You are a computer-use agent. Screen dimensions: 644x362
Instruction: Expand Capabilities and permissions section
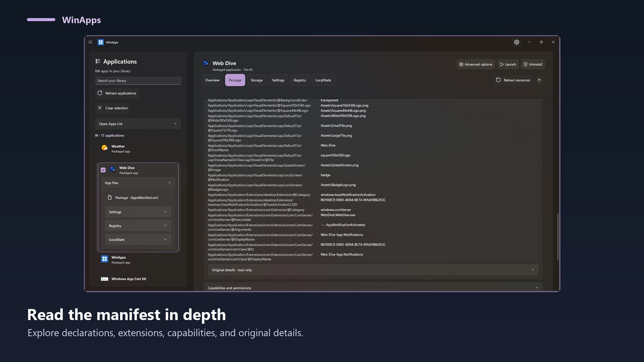pos(373,288)
